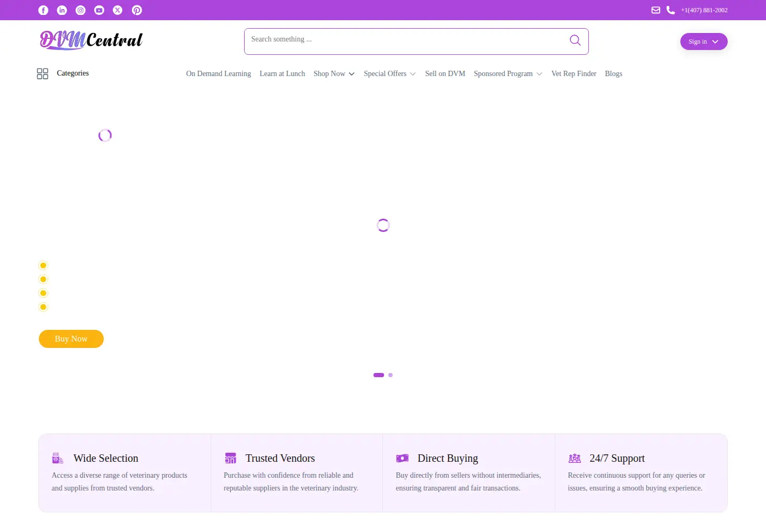The width and height of the screenshot is (766, 532).
Task: Click the Direct Buying cash icon
Action: pos(402,458)
